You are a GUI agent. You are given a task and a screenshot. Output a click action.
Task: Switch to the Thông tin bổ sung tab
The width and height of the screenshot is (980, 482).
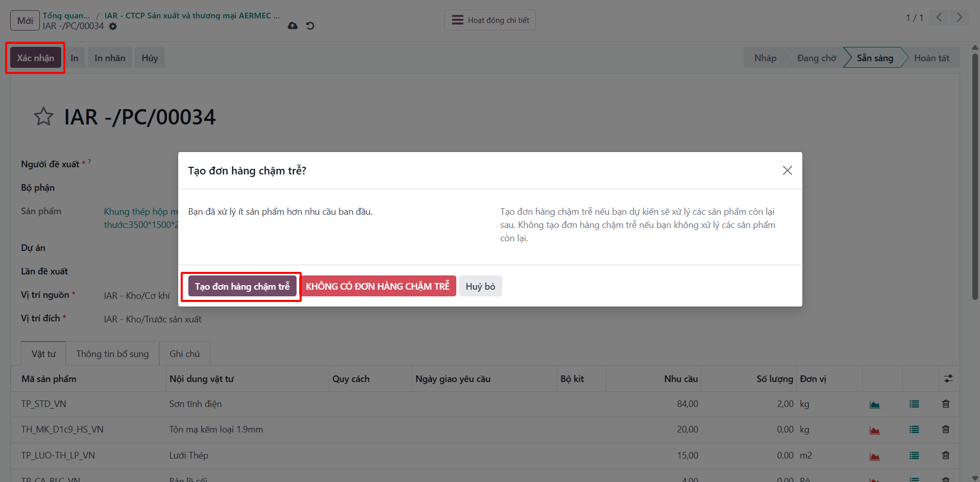click(x=112, y=353)
